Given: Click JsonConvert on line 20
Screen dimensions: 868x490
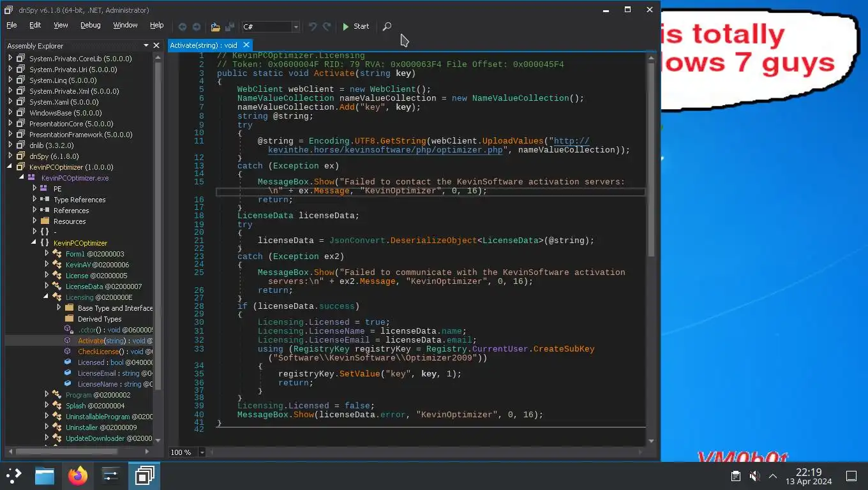Looking at the screenshot, I should click(x=357, y=241).
